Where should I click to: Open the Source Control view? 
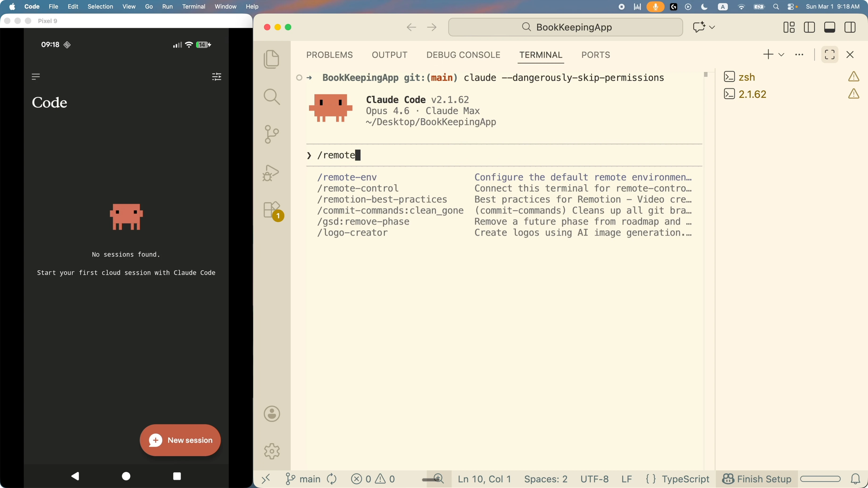(x=271, y=134)
